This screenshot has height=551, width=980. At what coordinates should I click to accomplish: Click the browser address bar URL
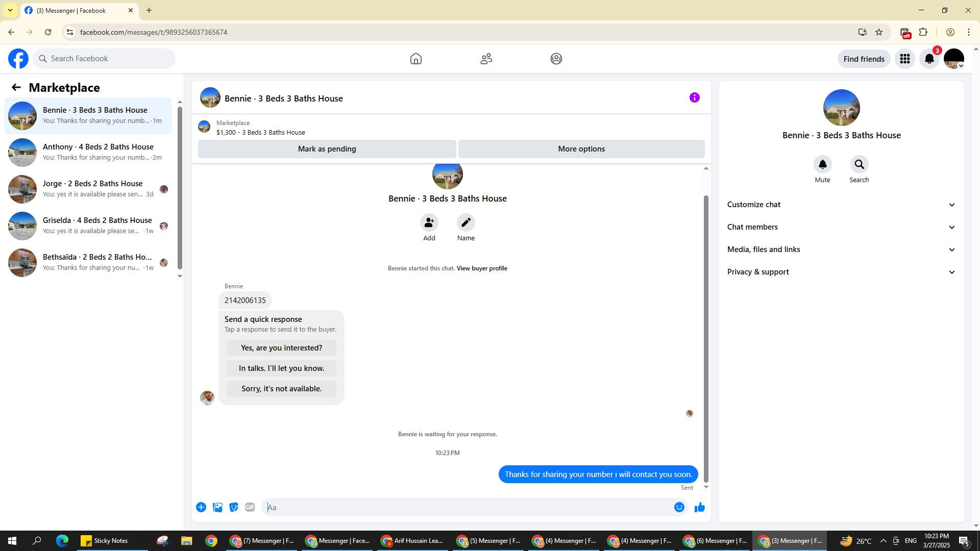point(153,32)
